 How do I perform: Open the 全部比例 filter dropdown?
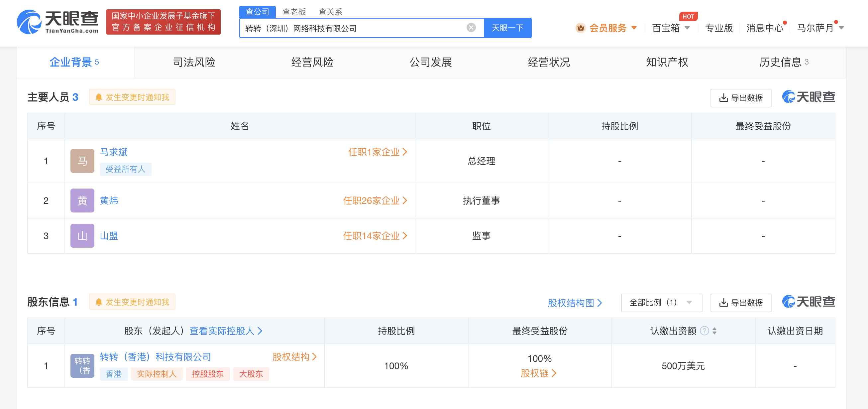click(661, 303)
